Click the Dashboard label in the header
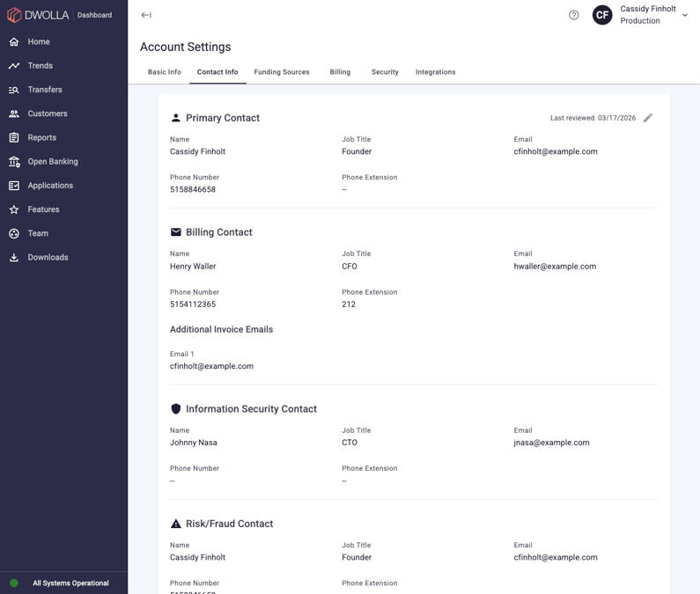Screen dimensions: 700x594 click(x=94, y=15)
